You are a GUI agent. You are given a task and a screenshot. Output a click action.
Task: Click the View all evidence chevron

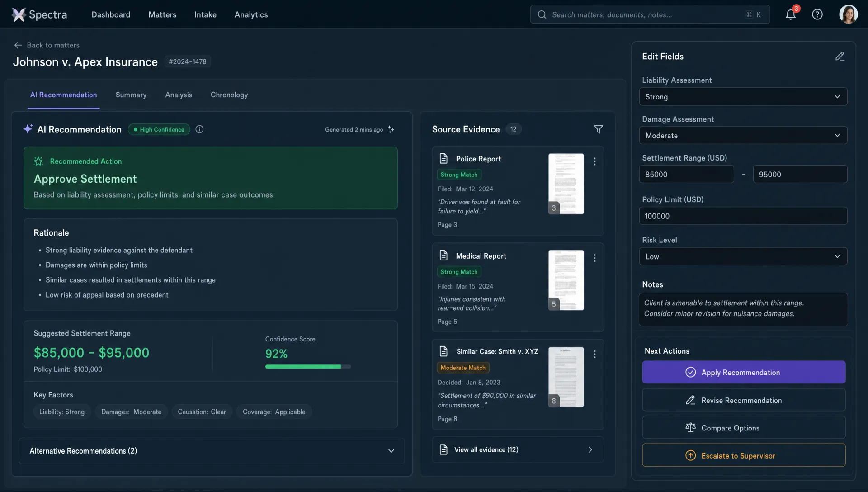point(590,450)
